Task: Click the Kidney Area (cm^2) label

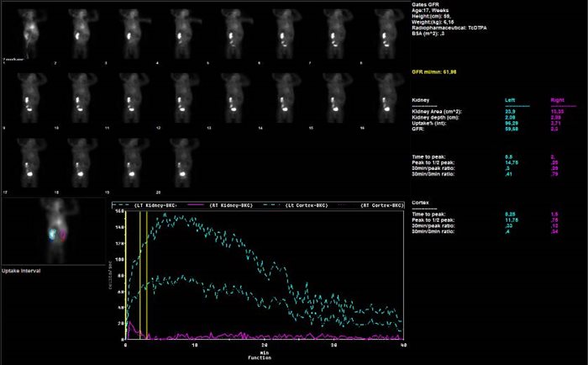Action: click(437, 112)
